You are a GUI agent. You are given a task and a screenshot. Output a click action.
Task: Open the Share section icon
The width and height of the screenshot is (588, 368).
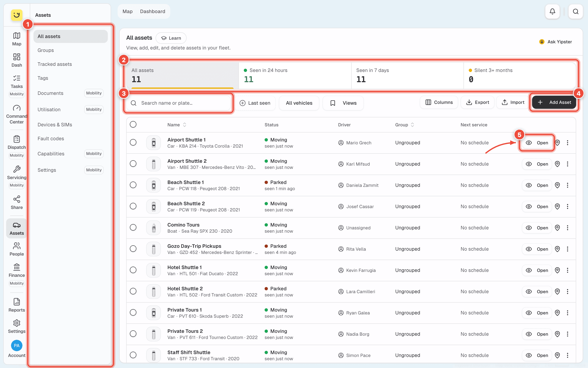(17, 199)
